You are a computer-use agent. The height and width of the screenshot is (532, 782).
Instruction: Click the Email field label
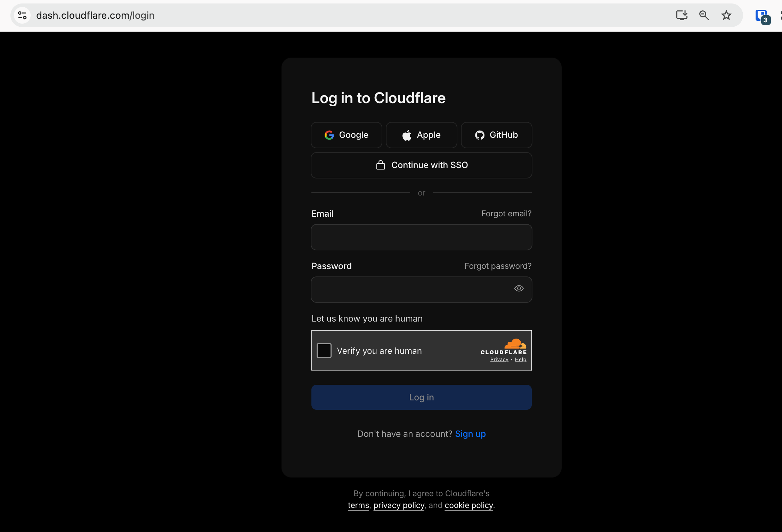point(323,214)
